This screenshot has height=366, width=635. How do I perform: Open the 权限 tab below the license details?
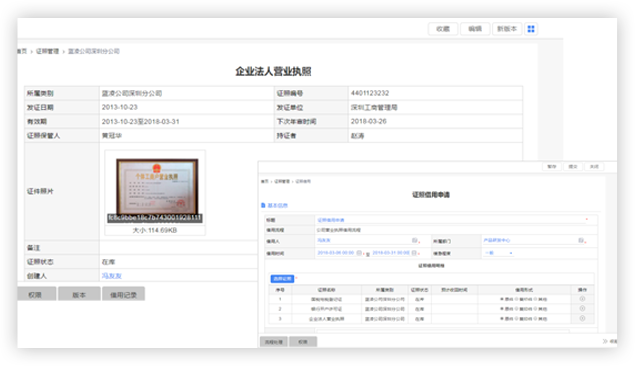35,294
